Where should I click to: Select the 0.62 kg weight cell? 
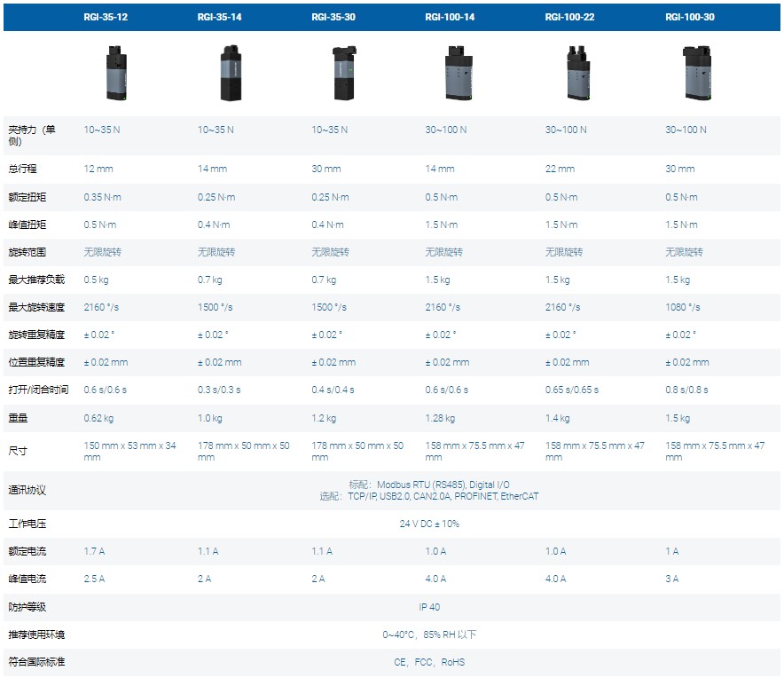(x=98, y=418)
